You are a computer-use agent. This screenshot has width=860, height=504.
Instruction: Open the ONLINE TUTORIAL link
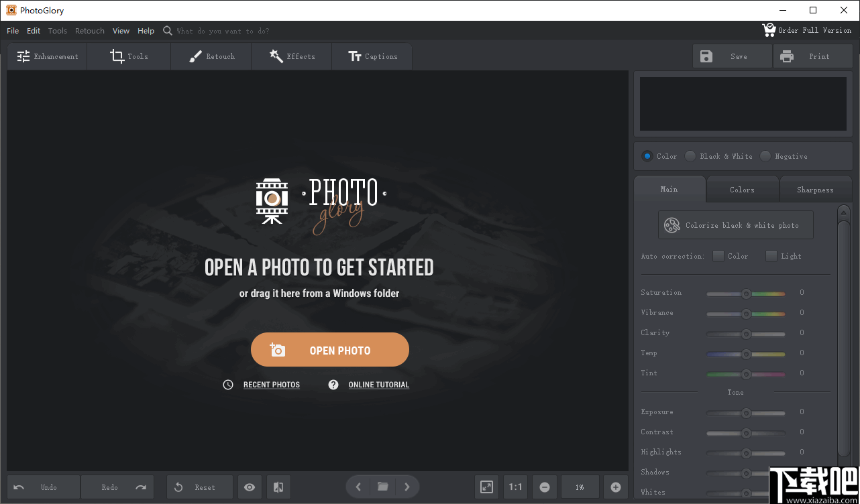pyautogui.click(x=379, y=385)
